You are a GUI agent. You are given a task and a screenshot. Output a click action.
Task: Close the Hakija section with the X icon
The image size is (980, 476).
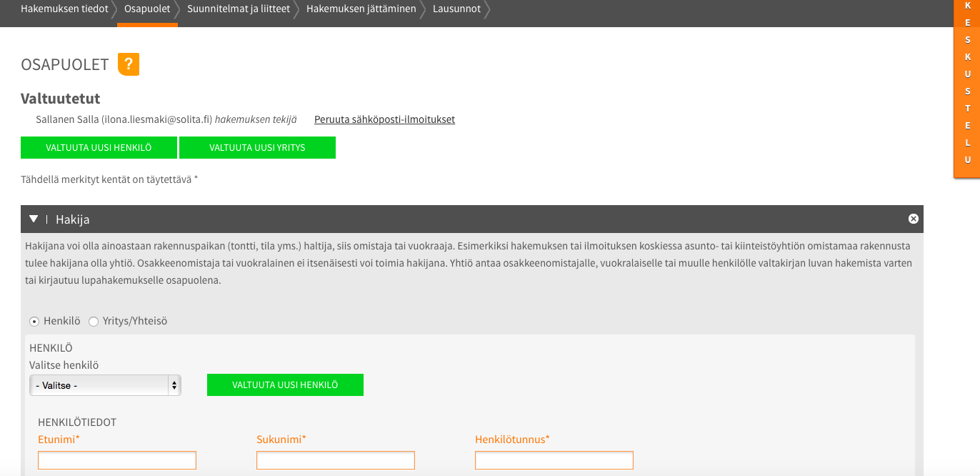[x=913, y=219]
